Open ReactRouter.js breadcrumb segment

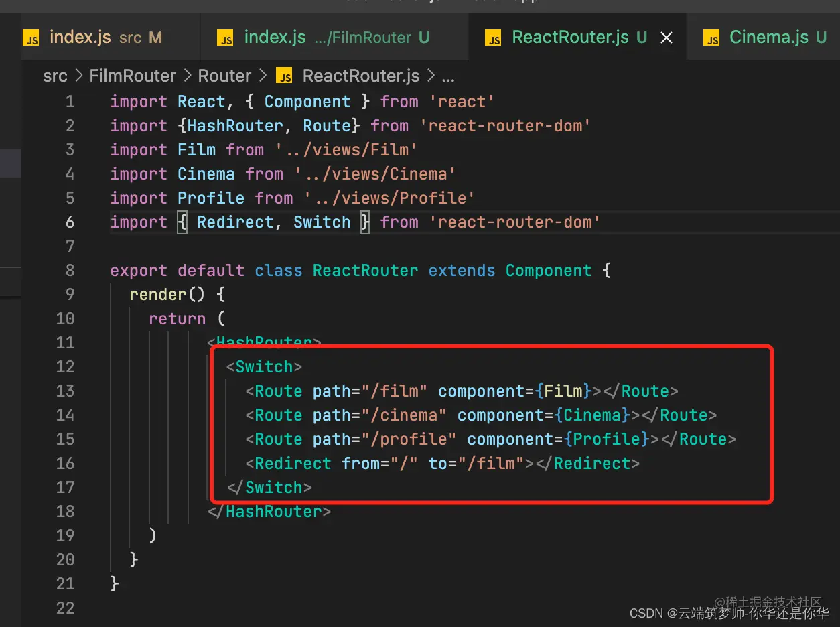coord(361,76)
